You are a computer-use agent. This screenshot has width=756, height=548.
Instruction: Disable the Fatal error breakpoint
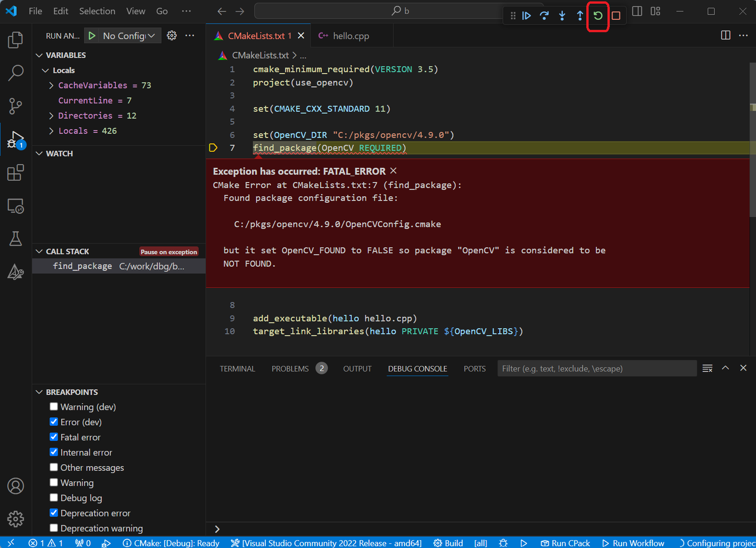pos(54,437)
